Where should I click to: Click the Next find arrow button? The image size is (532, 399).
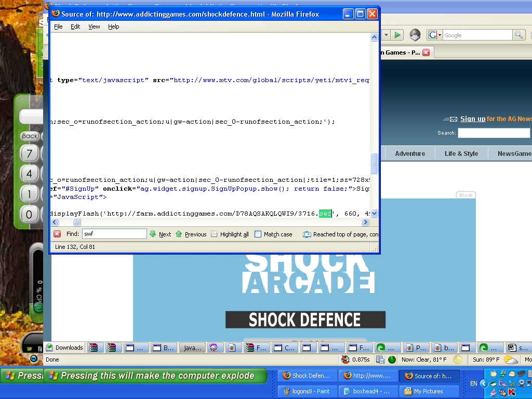tap(160, 234)
